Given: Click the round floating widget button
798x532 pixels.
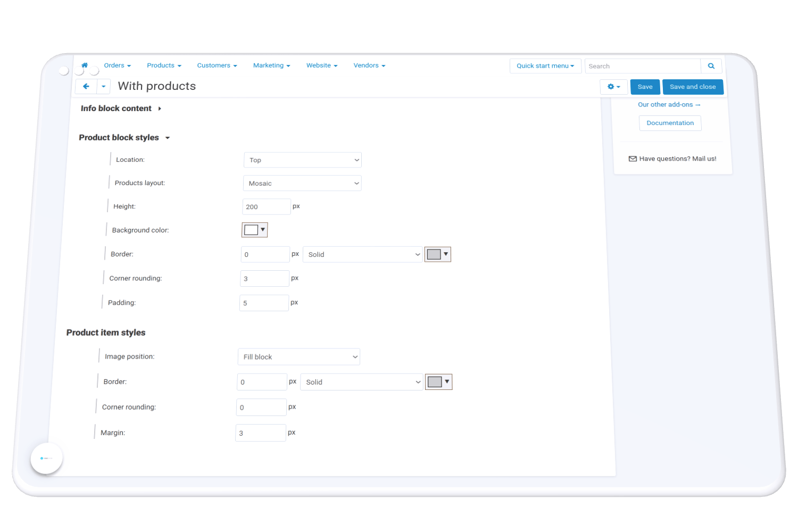Looking at the screenshot, I should [x=47, y=458].
